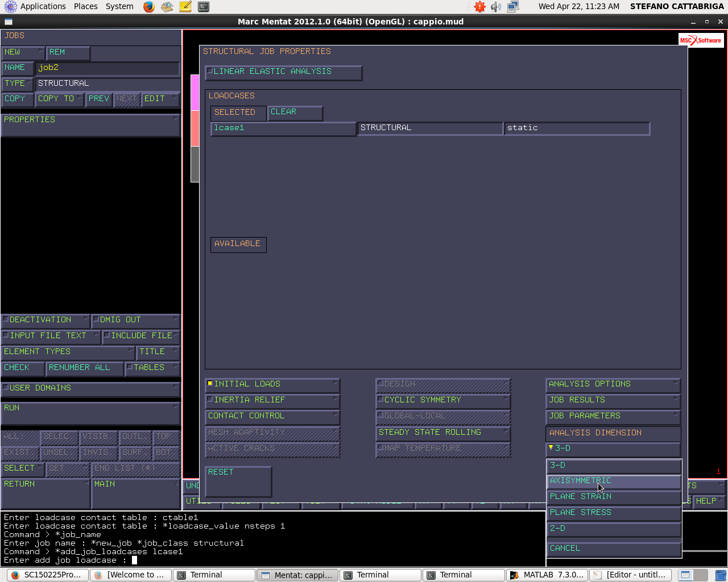Click the HELP button

click(709, 502)
